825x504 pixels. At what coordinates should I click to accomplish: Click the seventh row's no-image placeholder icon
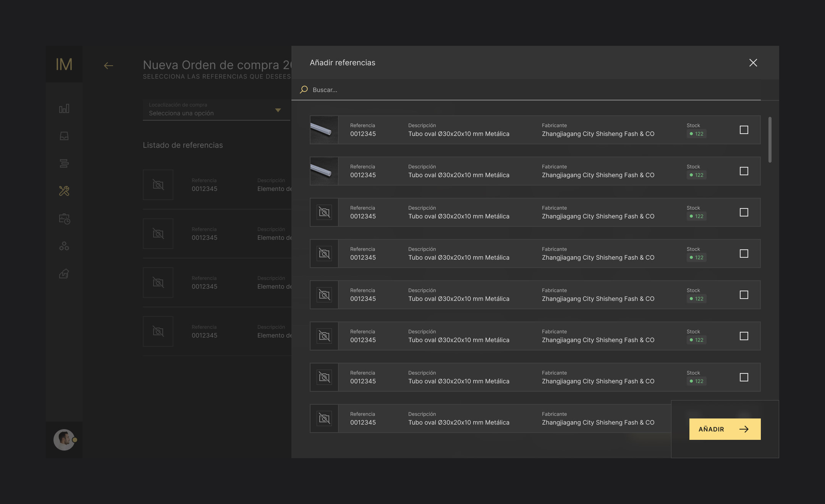[324, 377]
